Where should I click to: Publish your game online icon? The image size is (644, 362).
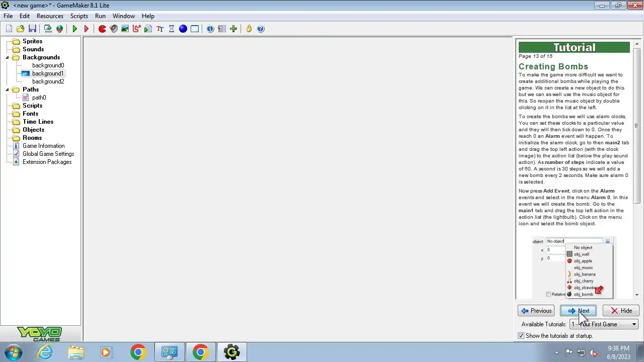click(x=59, y=29)
